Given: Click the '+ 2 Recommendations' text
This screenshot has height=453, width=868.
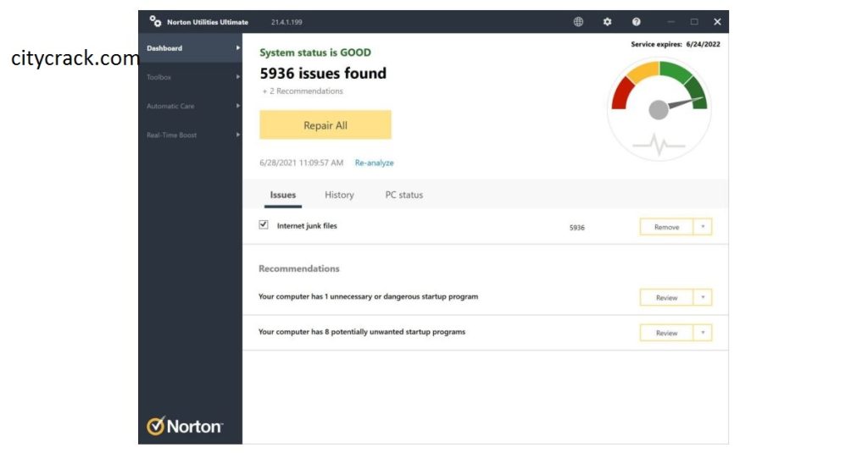Looking at the screenshot, I should [303, 91].
